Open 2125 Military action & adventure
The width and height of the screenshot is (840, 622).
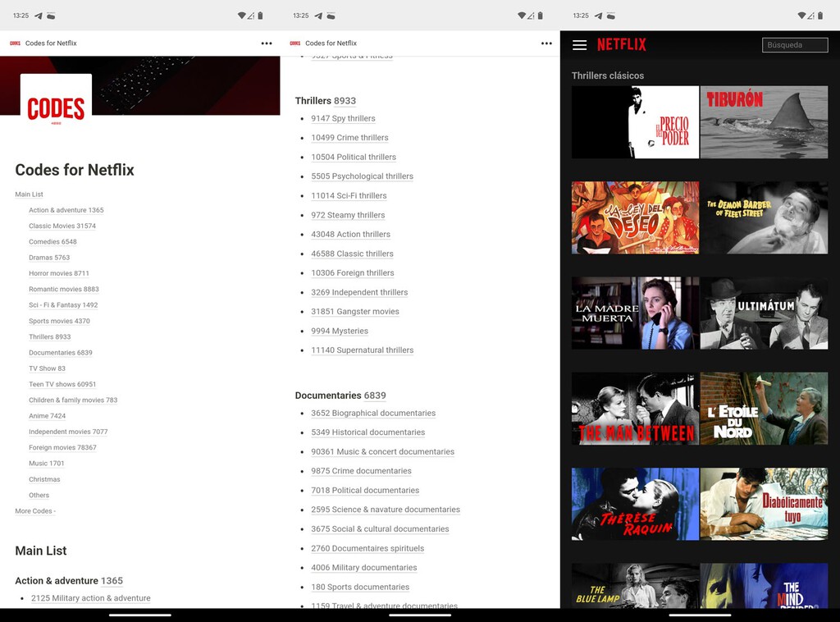pos(90,597)
